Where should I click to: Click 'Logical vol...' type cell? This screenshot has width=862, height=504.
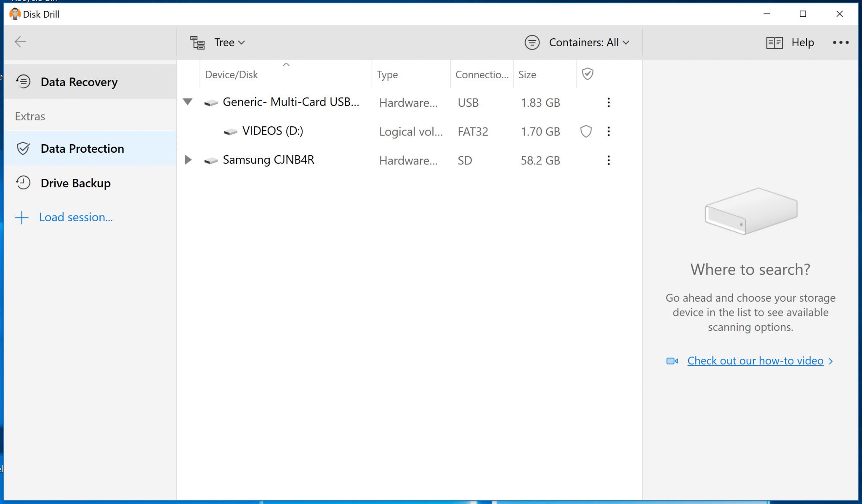click(x=411, y=132)
